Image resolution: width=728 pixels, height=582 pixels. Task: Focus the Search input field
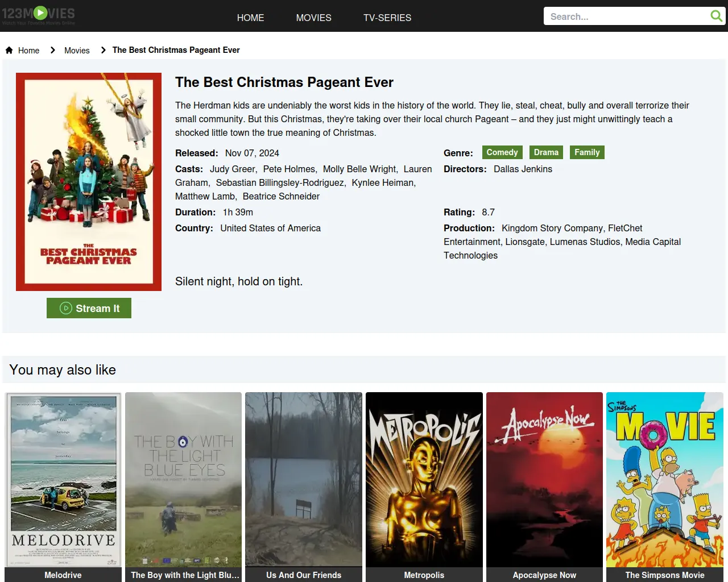click(x=626, y=16)
